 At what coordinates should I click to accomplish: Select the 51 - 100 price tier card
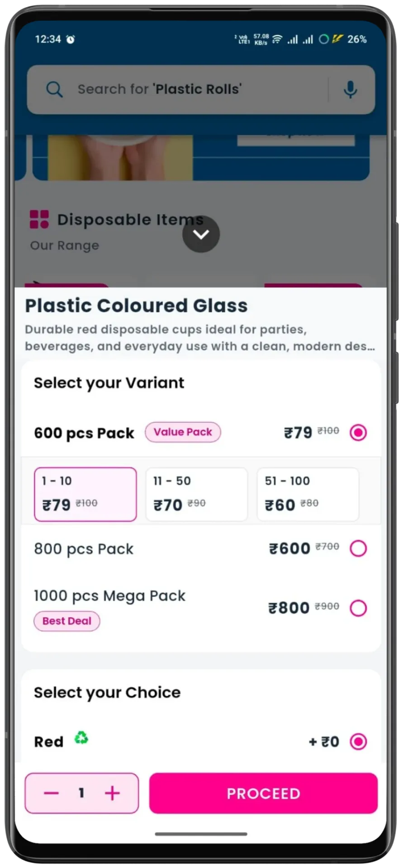(308, 494)
